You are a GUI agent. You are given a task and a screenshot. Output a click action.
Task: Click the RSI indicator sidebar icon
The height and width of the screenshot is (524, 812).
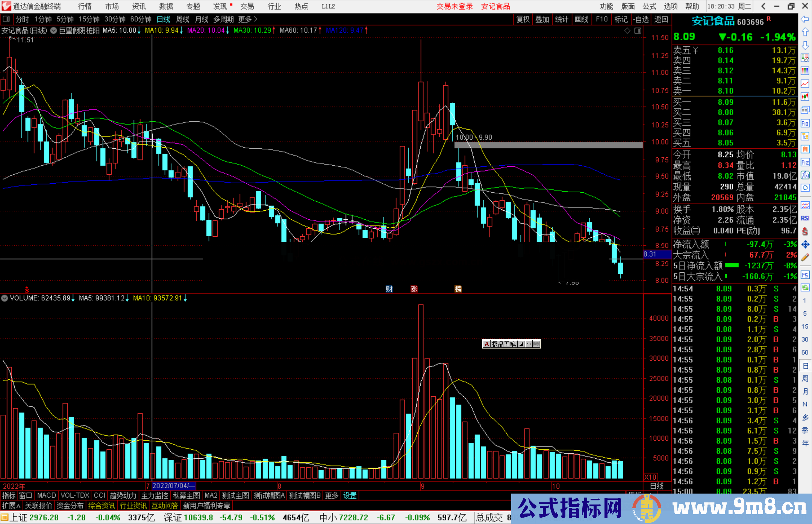(x=805, y=218)
